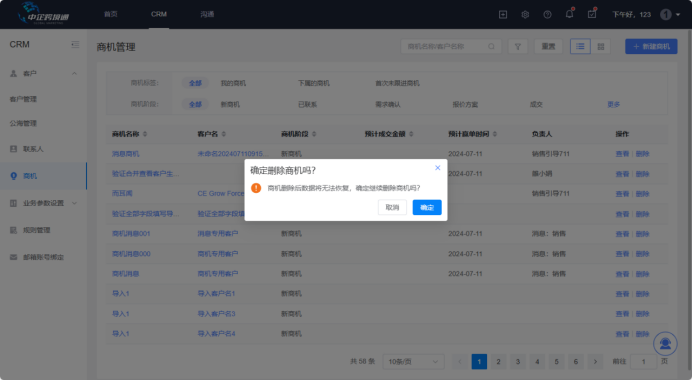Open the task checklist icon in top bar
The width and height of the screenshot is (692, 380).
pyautogui.click(x=592, y=14)
